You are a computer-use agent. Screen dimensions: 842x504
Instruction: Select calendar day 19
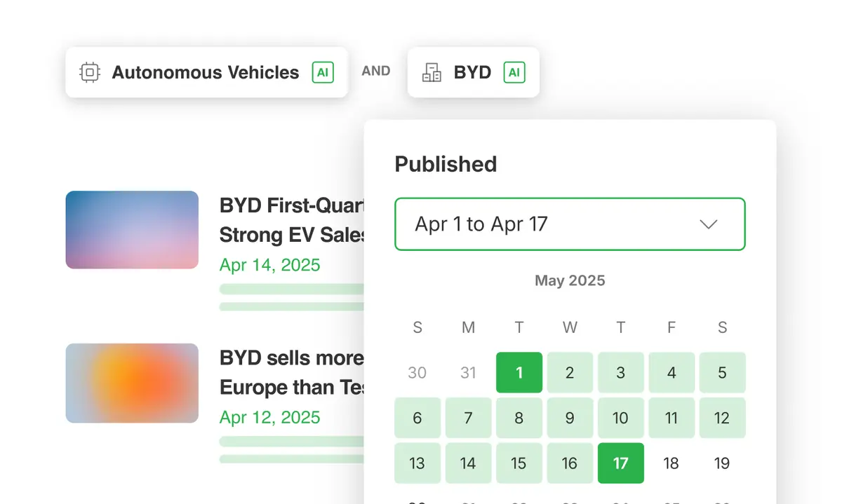pyautogui.click(x=722, y=463)
